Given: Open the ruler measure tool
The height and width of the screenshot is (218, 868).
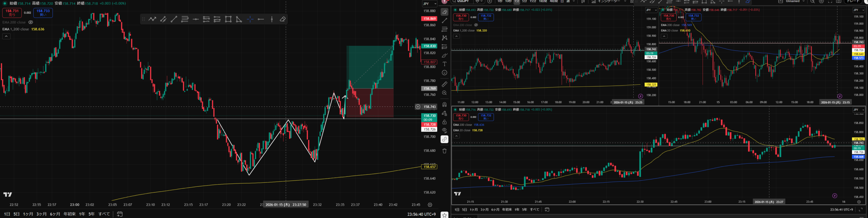Looking at the screenshot, I should tap(445, 84).
